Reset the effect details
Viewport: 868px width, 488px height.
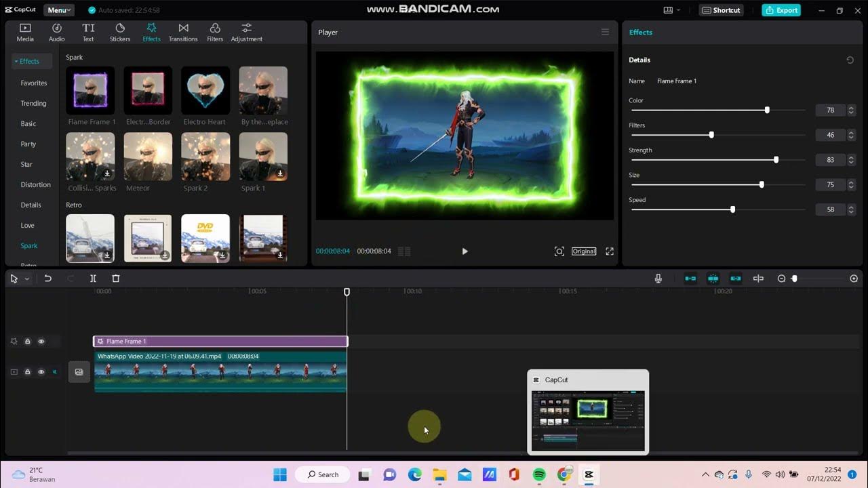point(850,60)
